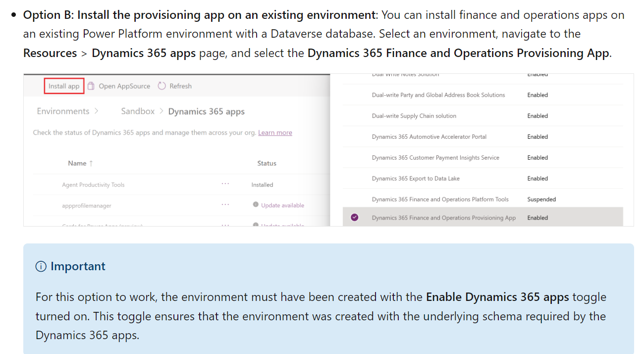
Task: Expand the chevron after Environments breadcrumb
Action: pyautogui.click(x=96, y=111)
